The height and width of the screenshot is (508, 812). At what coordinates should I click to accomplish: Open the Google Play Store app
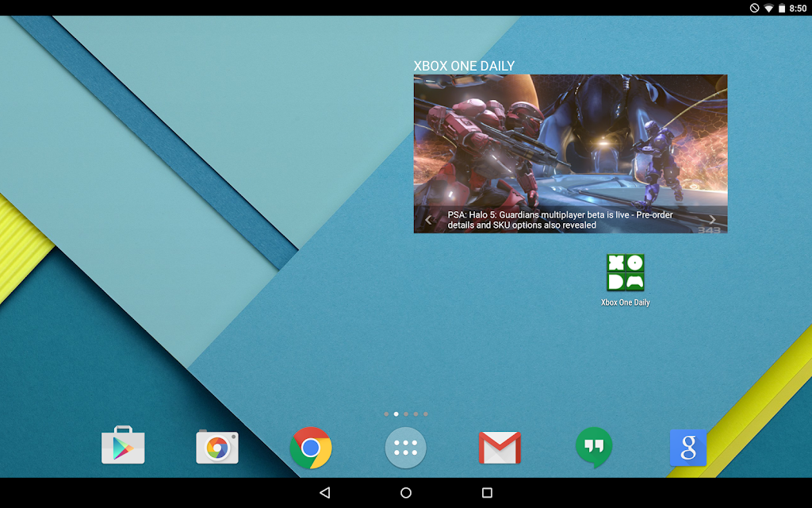pos(123,445)
